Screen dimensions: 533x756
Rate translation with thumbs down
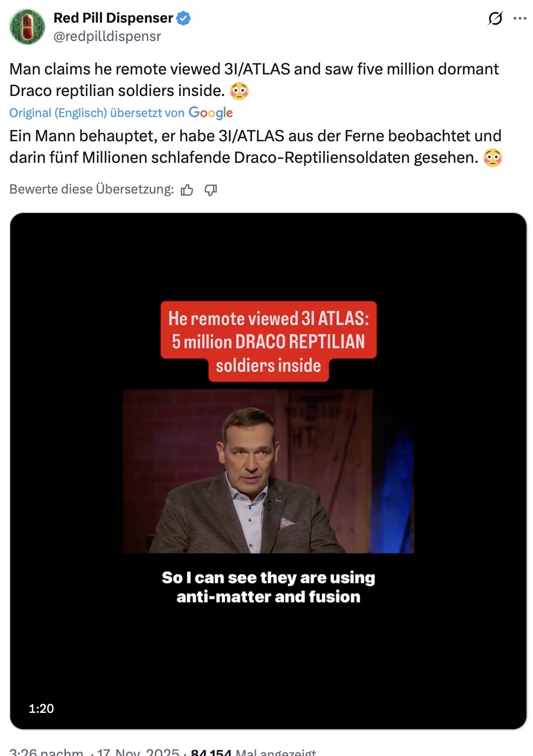tap(210, 190)
